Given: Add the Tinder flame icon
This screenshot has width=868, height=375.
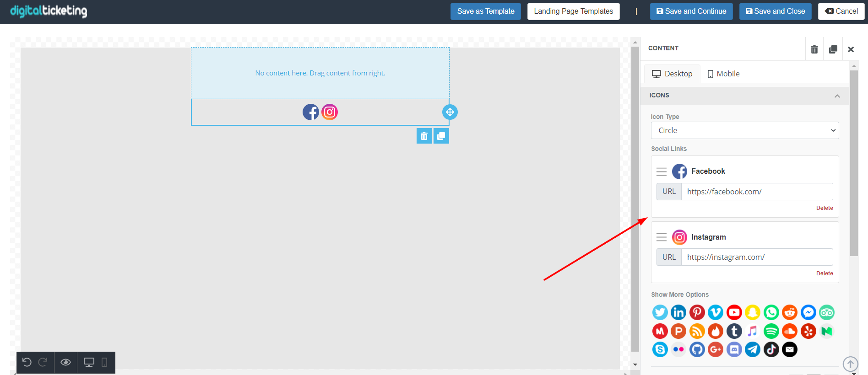Looking at the screenshot, I should tap(716, 331).
